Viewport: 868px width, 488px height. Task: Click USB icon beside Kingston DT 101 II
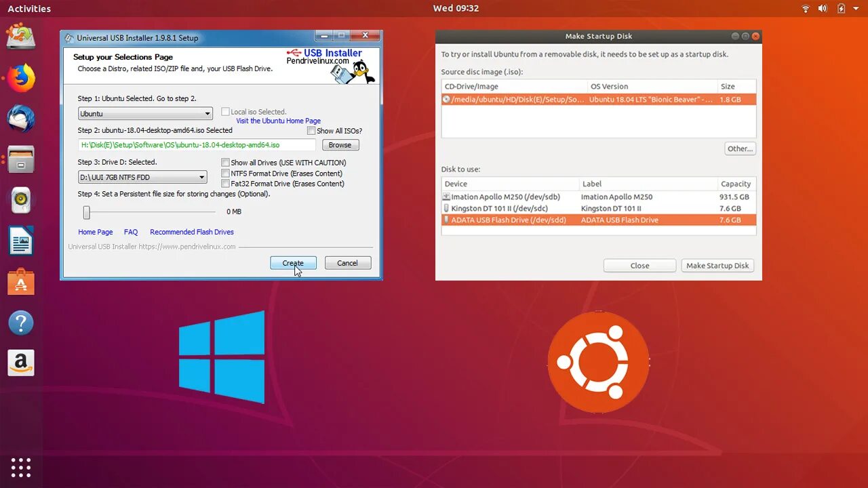446,208
